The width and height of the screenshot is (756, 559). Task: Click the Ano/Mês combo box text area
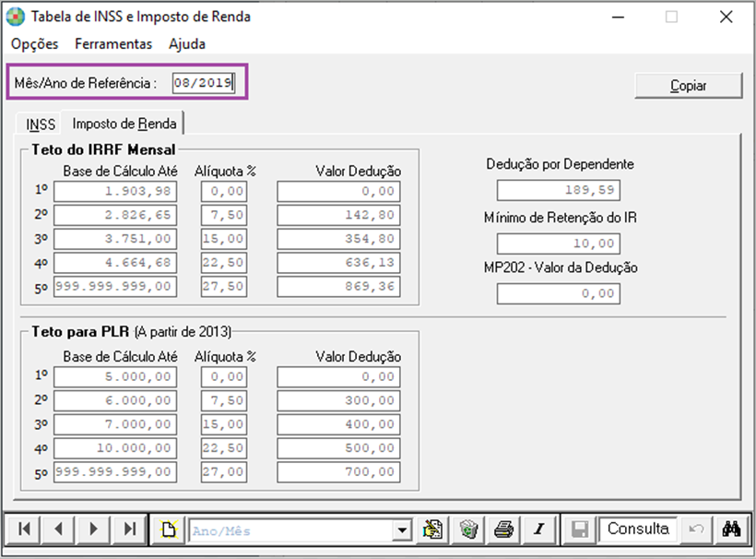pos(290,530)
